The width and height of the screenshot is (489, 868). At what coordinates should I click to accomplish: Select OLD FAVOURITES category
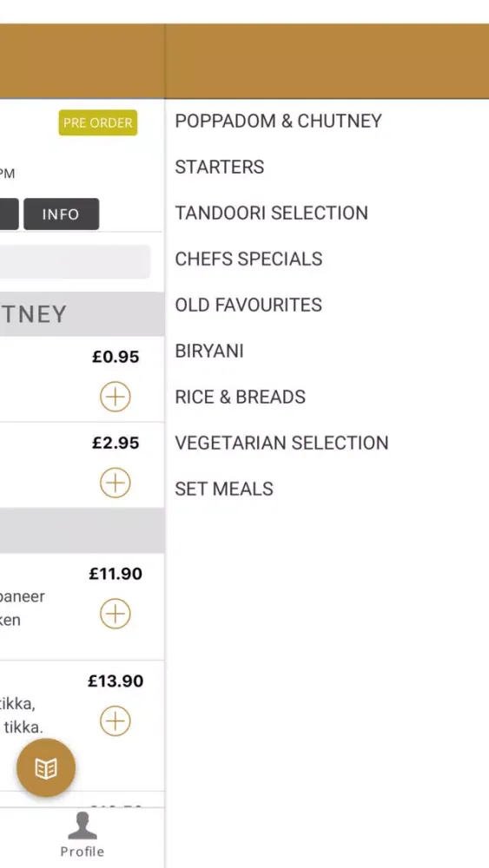248,305
